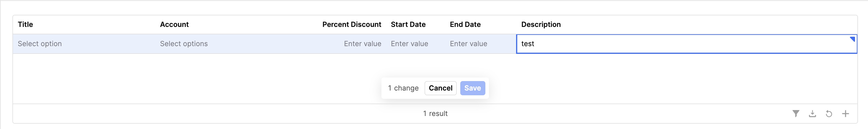868x129 pixels.
Task: Open the Account "Select options" dropdown cell
Action: tap(184, 43)
